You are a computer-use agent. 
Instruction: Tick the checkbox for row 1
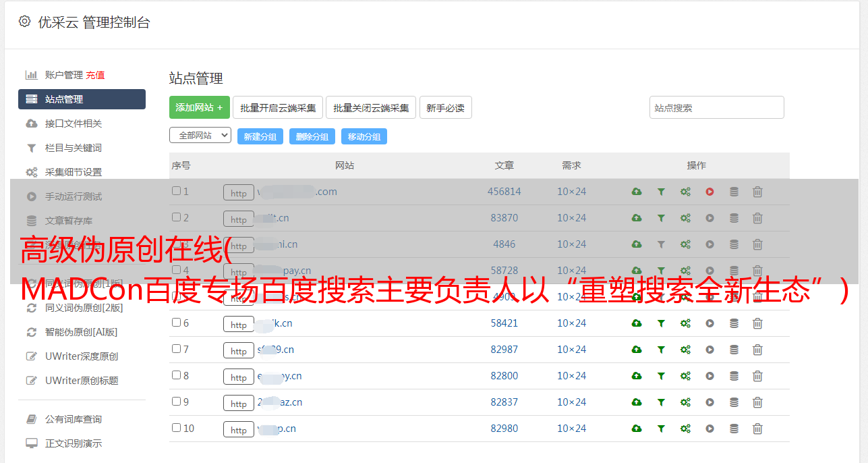click(x=176, y=191)
